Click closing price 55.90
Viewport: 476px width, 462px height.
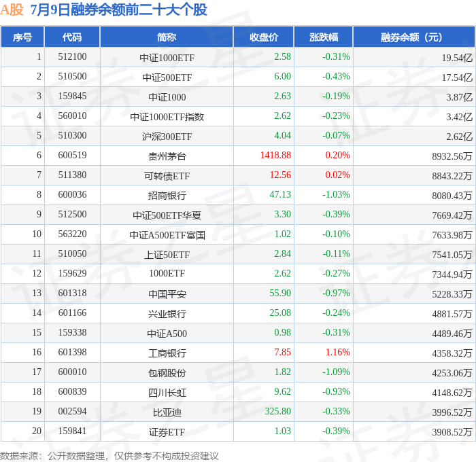click(280, 293)
